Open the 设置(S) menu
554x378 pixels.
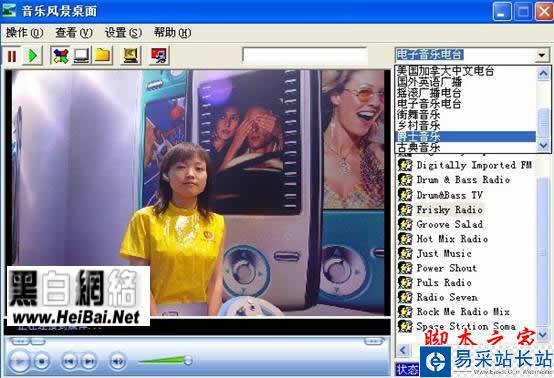(123, 33)
